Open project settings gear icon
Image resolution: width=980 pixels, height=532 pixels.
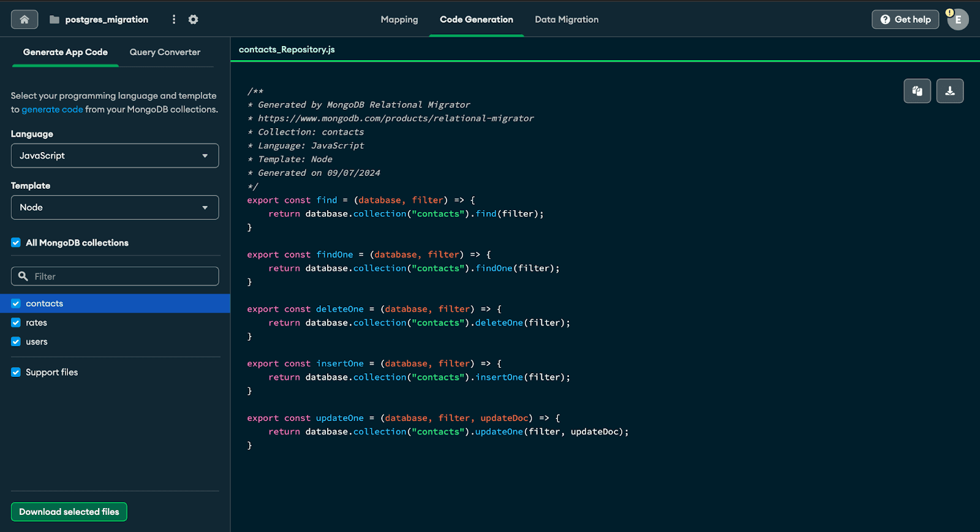pos(194,20)
